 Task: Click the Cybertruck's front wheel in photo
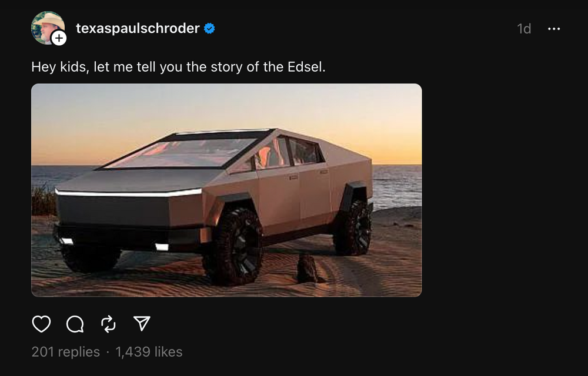tap(233, 247)
